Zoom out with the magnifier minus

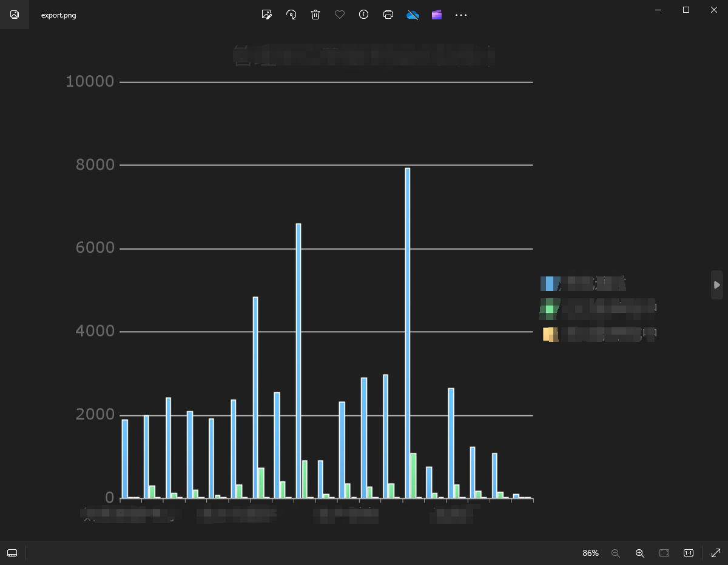(x=616, y=553)
